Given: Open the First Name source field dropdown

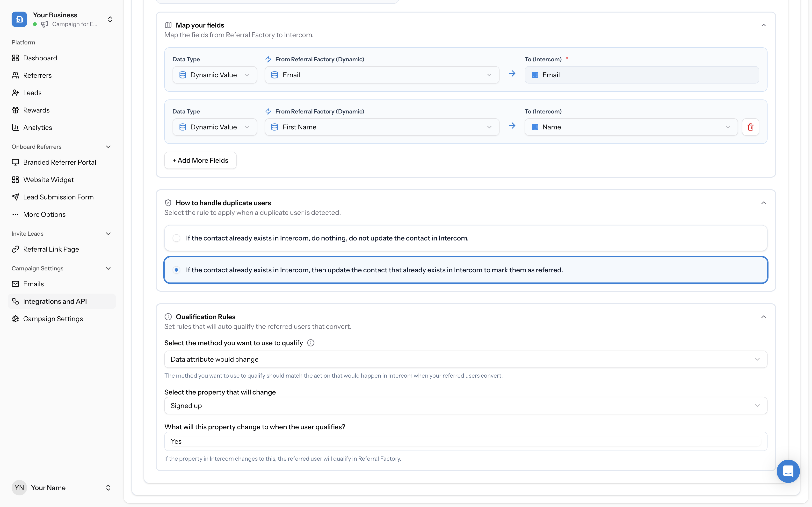Looking at the screenshot, I should pos(382,127).
